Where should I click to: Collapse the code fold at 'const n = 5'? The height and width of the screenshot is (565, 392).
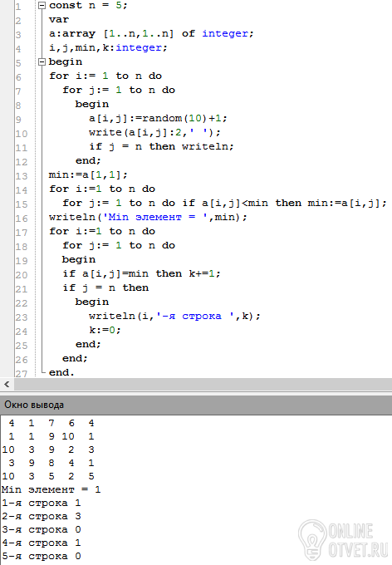pos(42,6)
